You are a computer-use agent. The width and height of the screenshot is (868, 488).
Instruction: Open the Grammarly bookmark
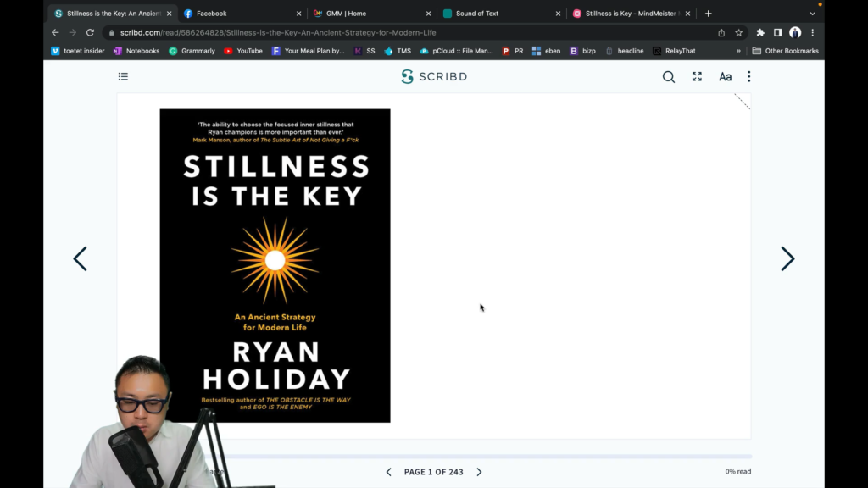pyautogui.click(x=192, y=51)
